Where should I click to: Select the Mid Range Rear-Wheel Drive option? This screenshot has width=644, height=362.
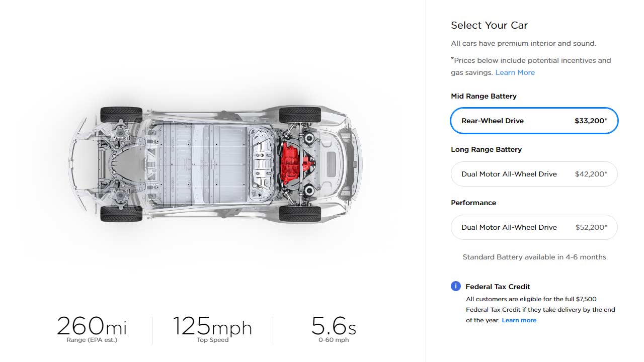pyautogui.click(x=534, y=121)
